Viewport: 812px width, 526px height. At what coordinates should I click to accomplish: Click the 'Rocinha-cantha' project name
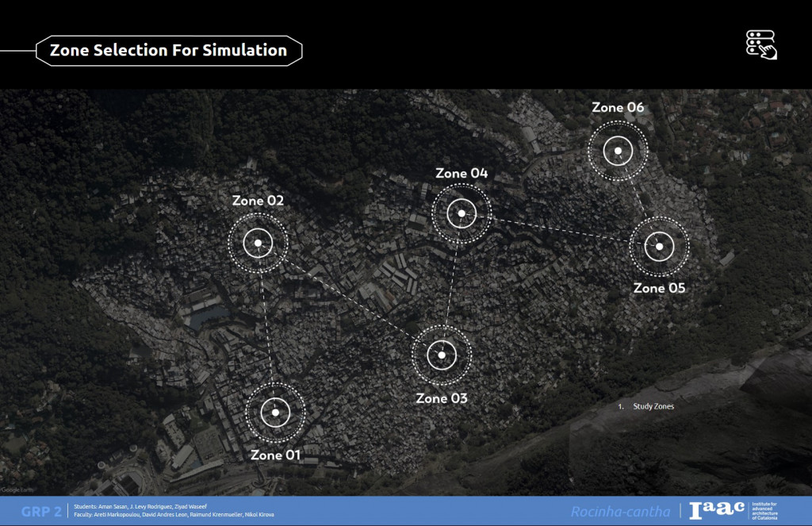point(620,512)
